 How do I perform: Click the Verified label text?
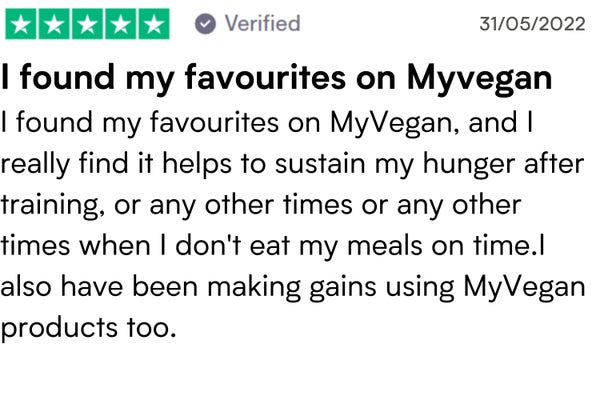(x=262, y=23)
